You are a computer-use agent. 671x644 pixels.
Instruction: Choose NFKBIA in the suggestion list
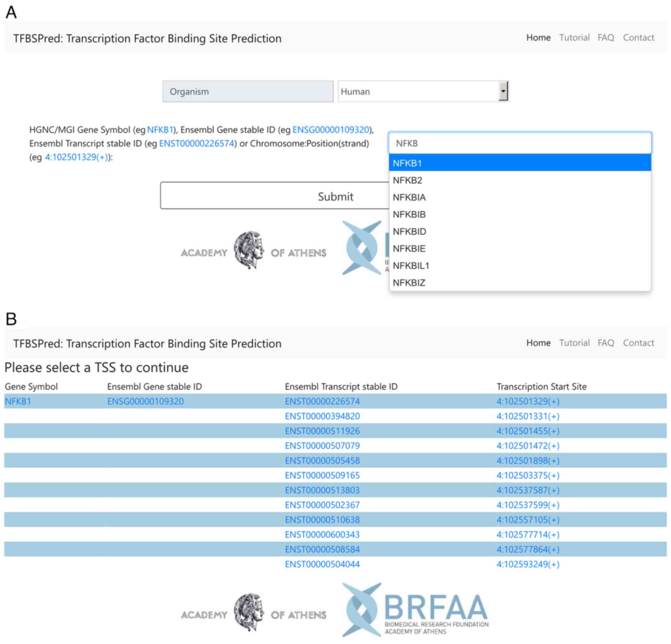pos(409,197)
